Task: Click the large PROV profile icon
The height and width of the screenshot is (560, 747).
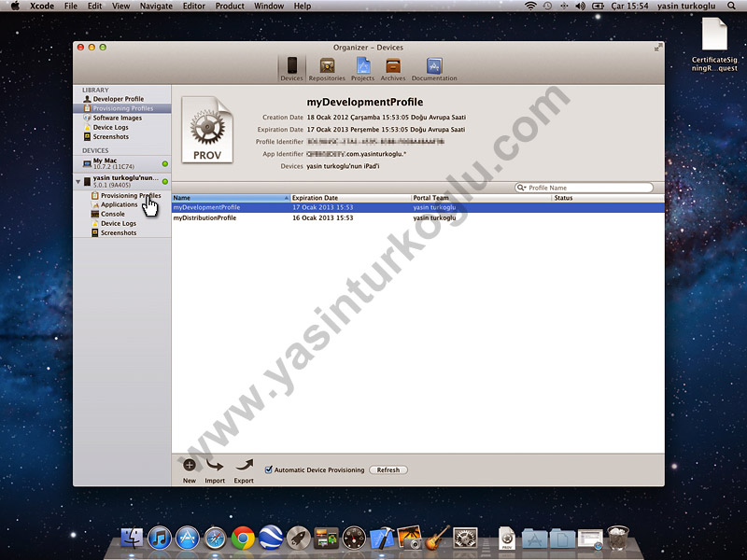Action: point(207,130)
